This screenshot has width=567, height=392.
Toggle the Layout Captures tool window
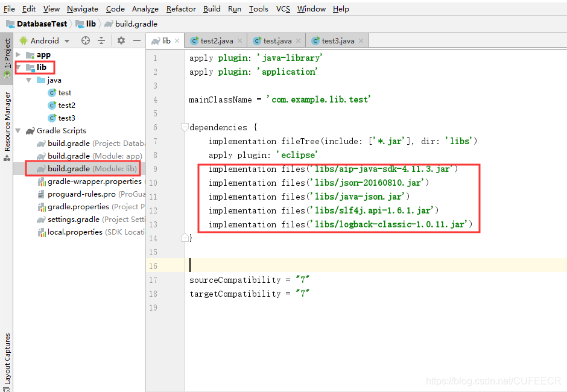click(7, 362)
